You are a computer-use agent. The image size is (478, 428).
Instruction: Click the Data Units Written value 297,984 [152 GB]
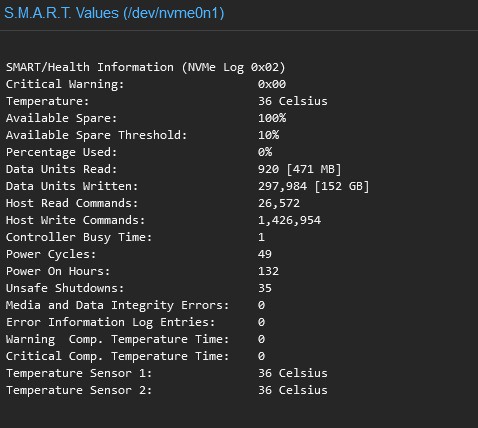pos(314,186)
